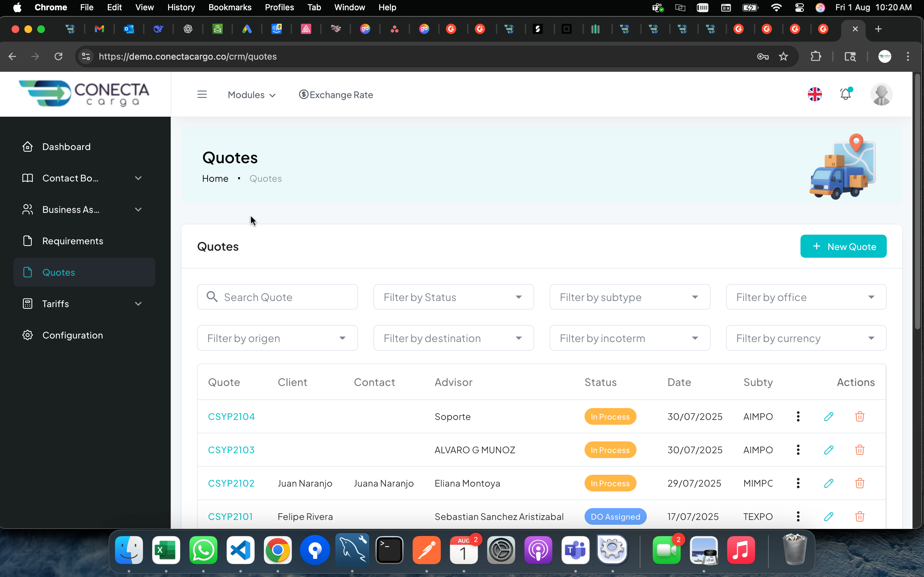The image size is (924, 577).
Task: Open user profile avatar
Action: click(x=881, y=94)
